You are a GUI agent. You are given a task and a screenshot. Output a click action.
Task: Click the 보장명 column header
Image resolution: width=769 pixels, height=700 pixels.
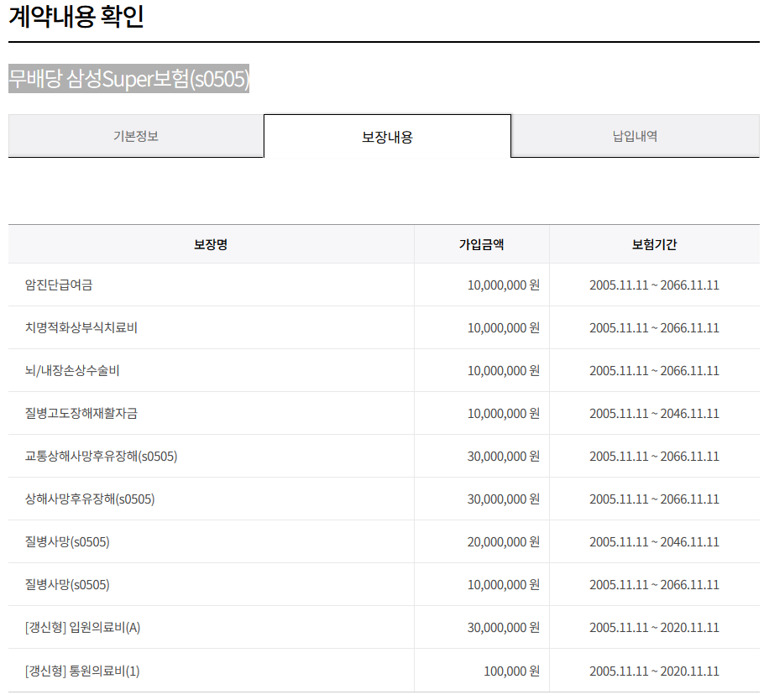(211, 244)
